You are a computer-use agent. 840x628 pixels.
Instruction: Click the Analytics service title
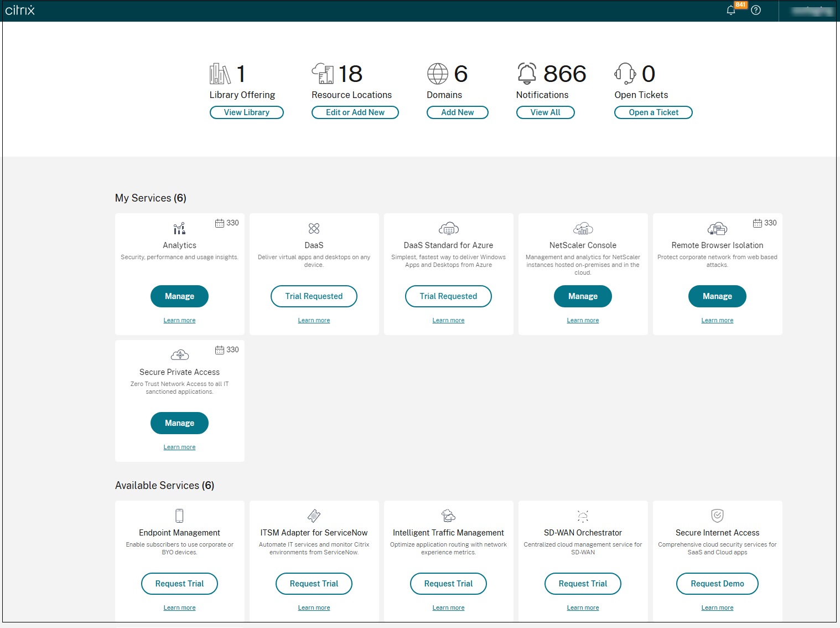[x=179, y=245]
